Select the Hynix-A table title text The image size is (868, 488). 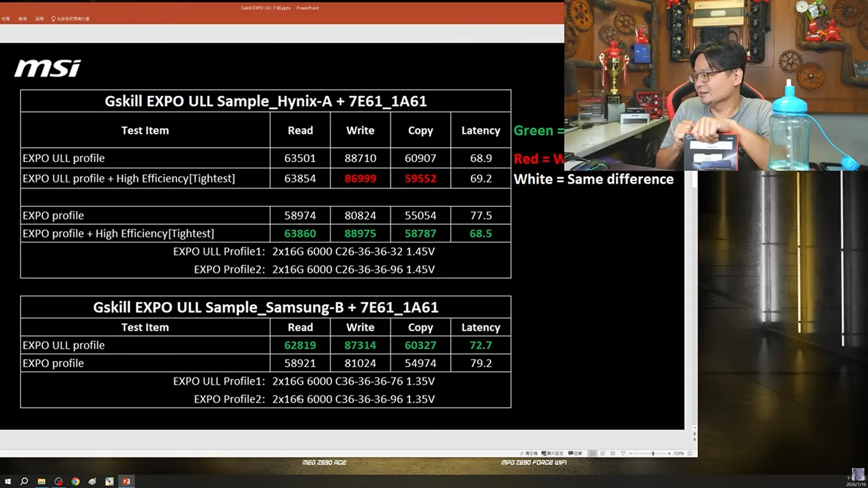point(265,101)
